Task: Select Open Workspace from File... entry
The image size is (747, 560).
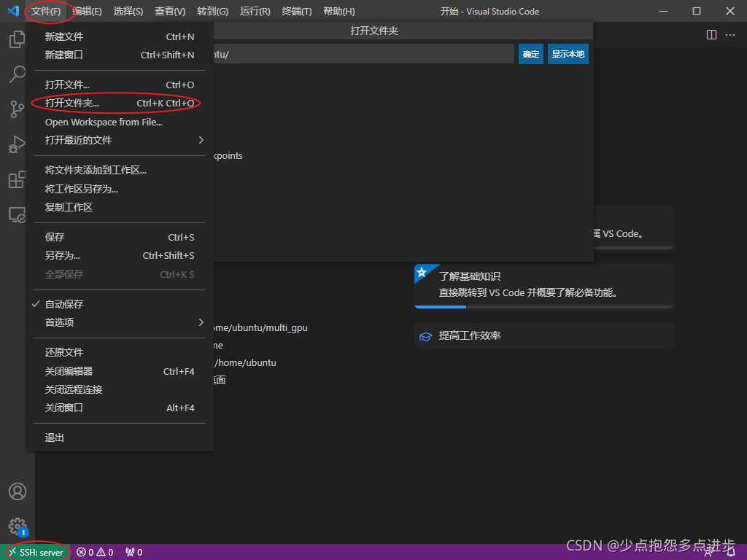Action: point(119,122)
